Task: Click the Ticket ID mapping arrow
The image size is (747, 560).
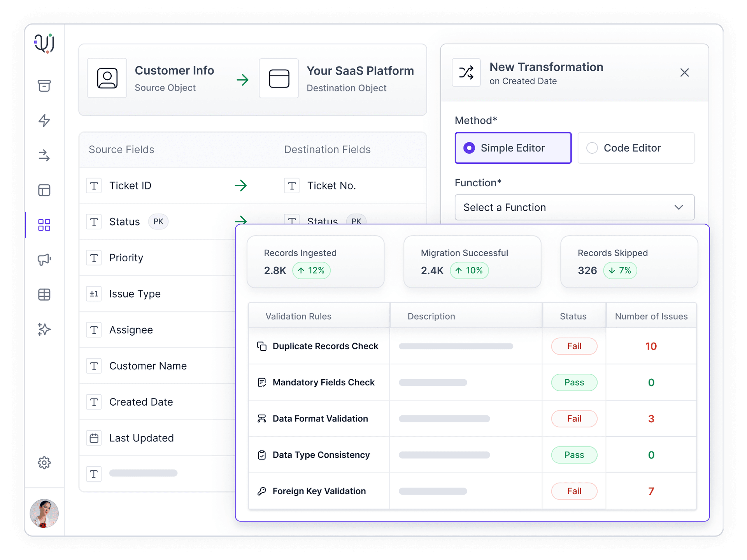Action: pyautogui.click(x=241, y=185)
